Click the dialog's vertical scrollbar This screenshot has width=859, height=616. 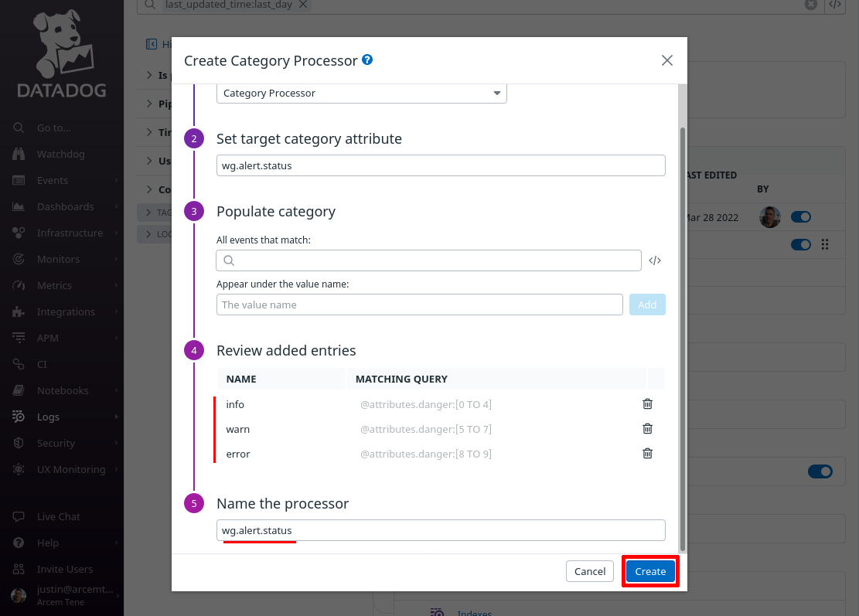pos(682,339)
